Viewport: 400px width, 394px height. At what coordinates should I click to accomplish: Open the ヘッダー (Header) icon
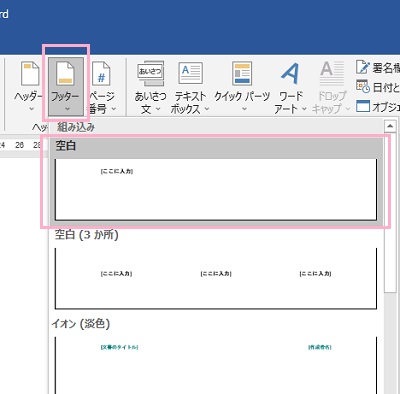30,73
